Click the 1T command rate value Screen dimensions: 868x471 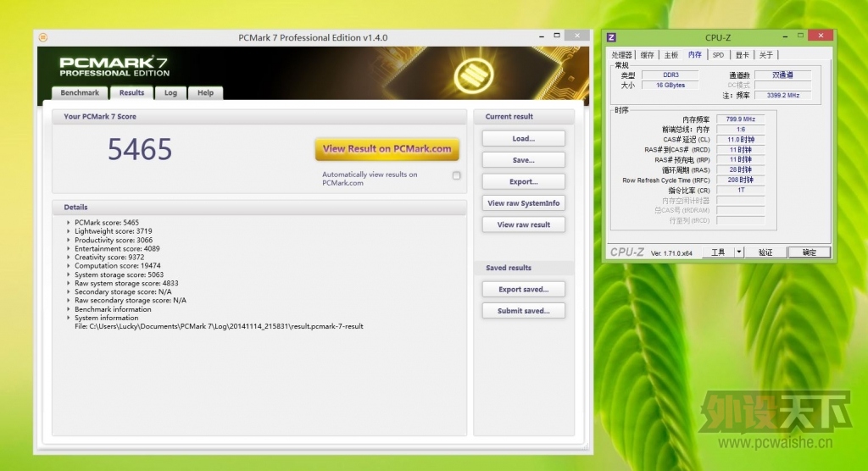coord(740,190)
